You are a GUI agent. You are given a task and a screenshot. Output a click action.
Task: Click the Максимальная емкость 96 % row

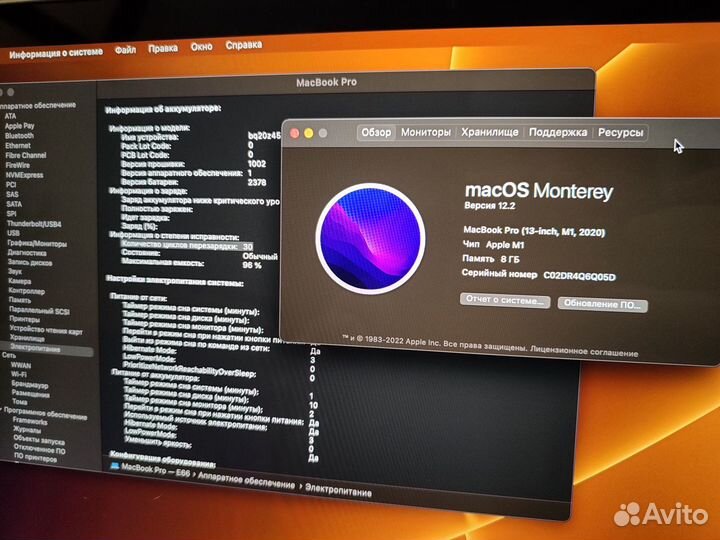click(x=192, y=264)
